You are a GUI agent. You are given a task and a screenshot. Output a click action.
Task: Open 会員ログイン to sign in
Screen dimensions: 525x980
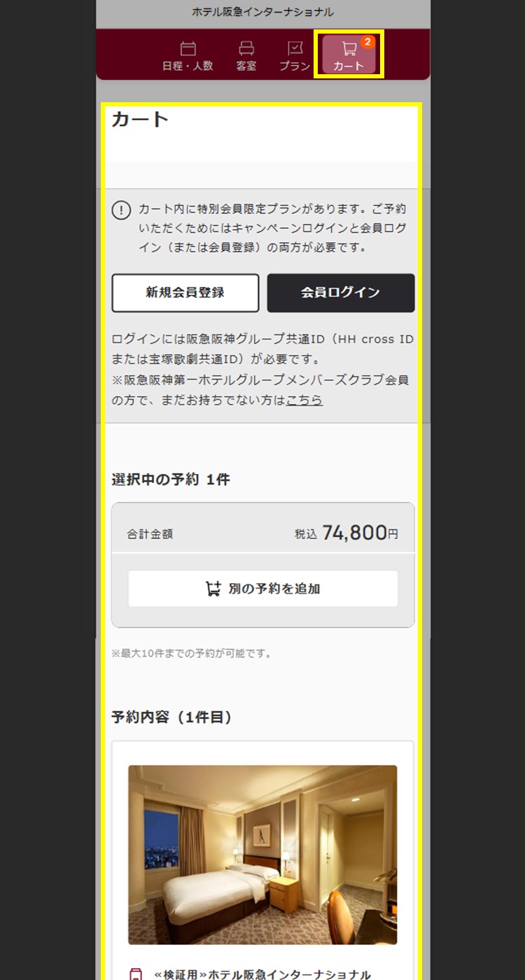[341, 293]
